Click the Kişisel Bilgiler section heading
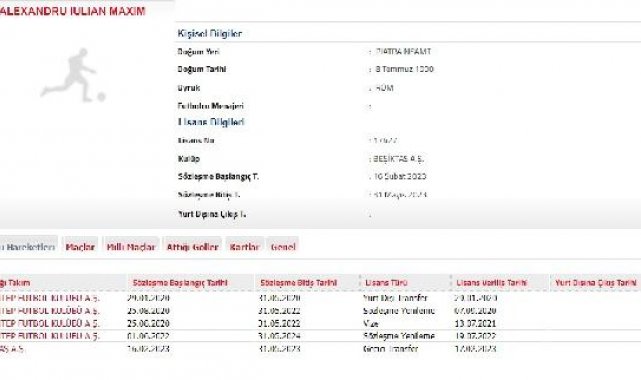 coord(210,34)
